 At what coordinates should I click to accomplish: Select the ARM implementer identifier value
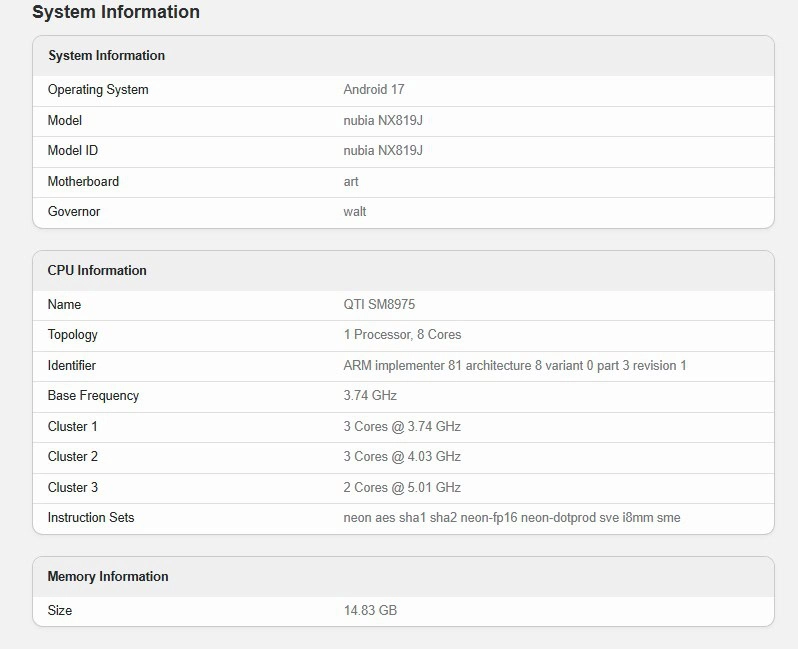(x=515, y=365)
